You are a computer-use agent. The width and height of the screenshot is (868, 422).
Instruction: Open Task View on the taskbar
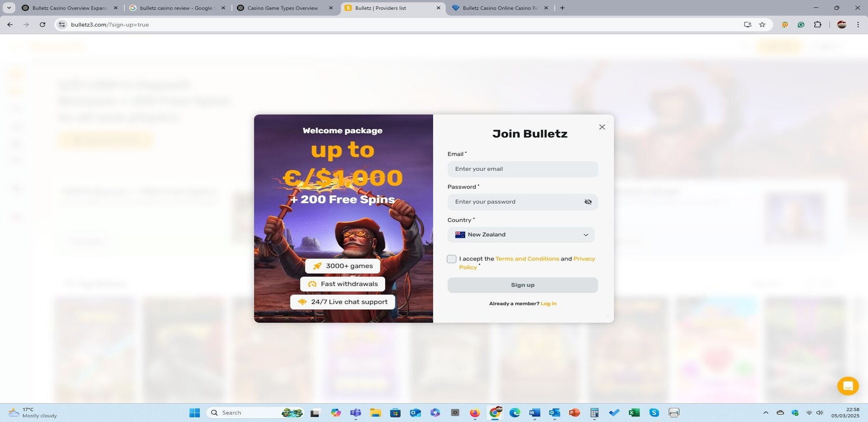pyautogui.click(x=315, y=413)
